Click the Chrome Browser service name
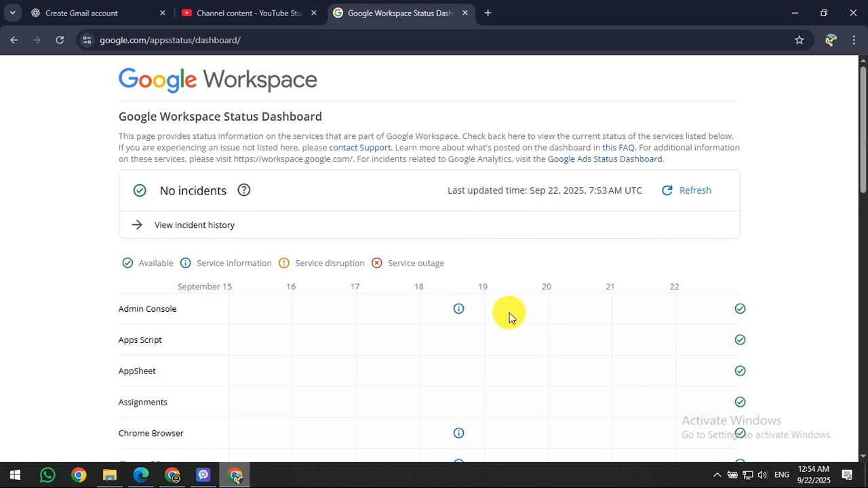This screenshot has width=868, height=488. 151,433
